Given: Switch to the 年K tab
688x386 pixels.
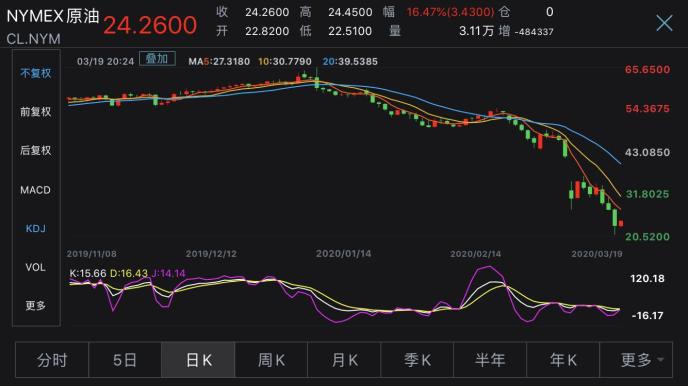Looking at the screenshot, I should tap(563, 360).
